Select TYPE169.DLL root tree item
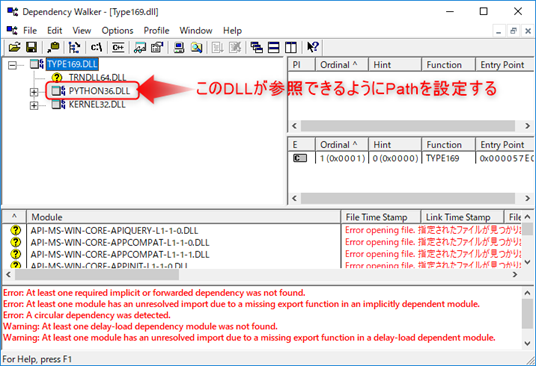The width and height of the screenshot is (536, 366). [x=72, y=64]
